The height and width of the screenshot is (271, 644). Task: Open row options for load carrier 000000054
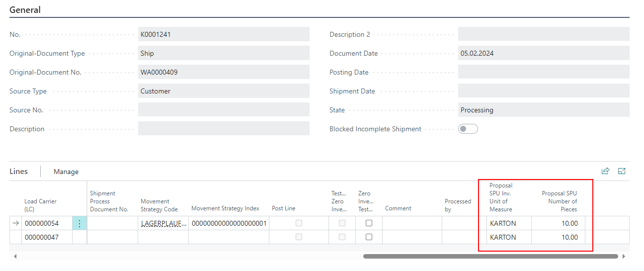80,224
